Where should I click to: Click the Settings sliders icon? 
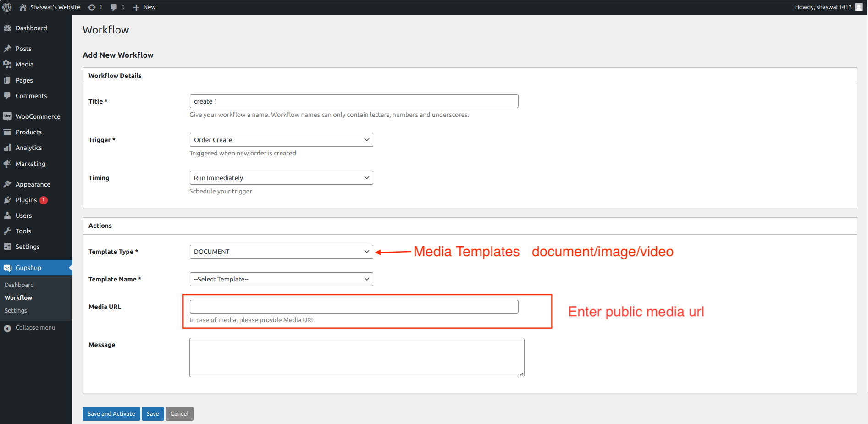(7, 247)
